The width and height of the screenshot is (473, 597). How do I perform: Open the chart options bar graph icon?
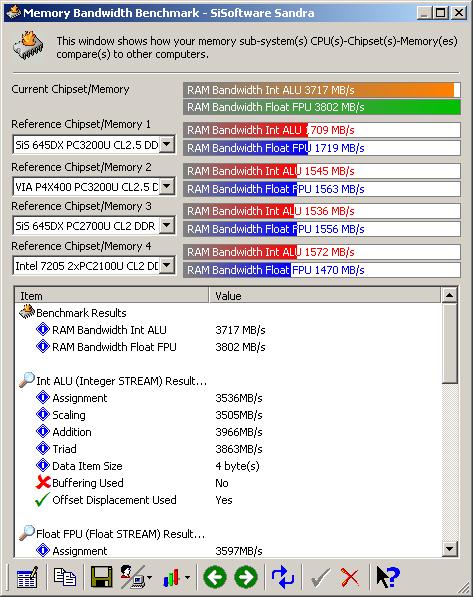(176, 578)
